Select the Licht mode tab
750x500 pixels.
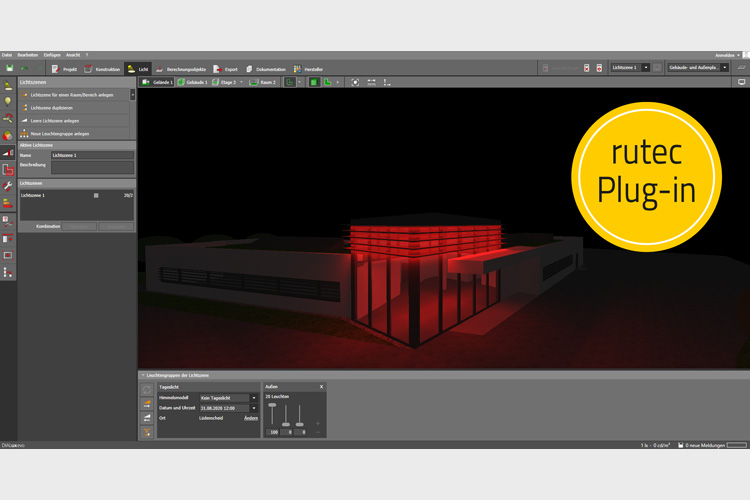(138, 69)
